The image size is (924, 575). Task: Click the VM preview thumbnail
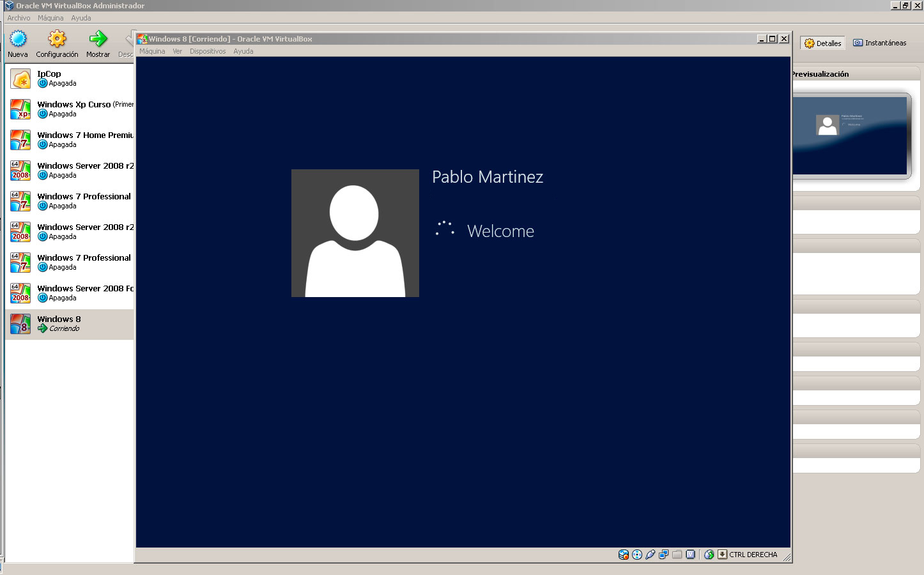pyautogui.click(x=850, y=135)
